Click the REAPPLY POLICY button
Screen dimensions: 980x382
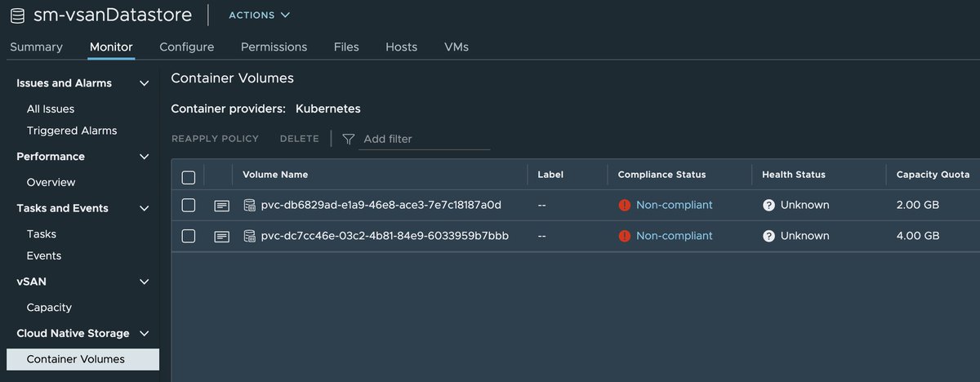pos(215,139)
